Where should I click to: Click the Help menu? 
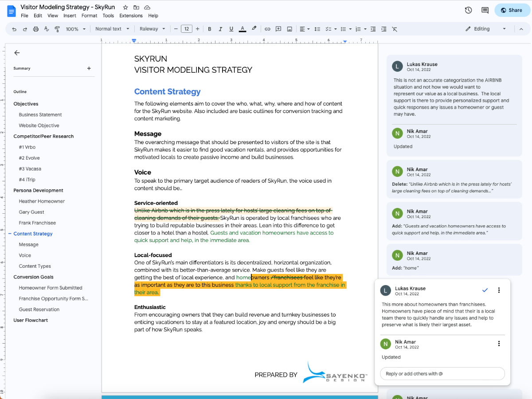pos(153,16)
